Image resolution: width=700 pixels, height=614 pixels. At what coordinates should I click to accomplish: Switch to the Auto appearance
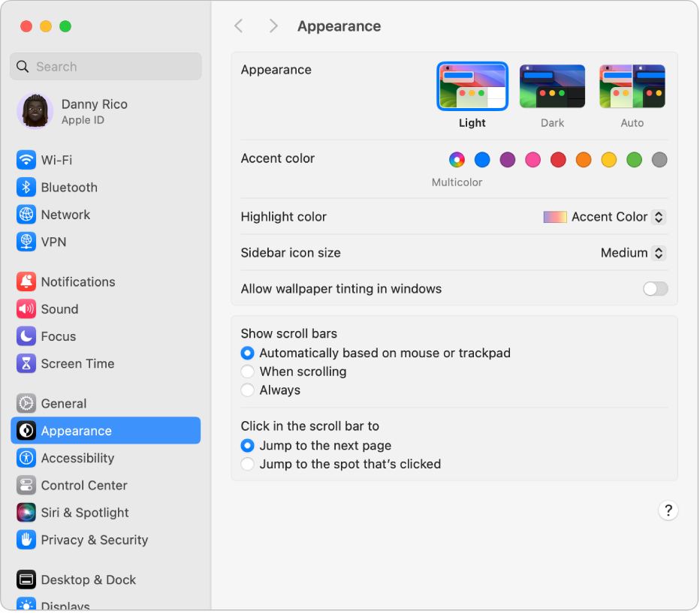pyautogui.click(x=632, y=86)
